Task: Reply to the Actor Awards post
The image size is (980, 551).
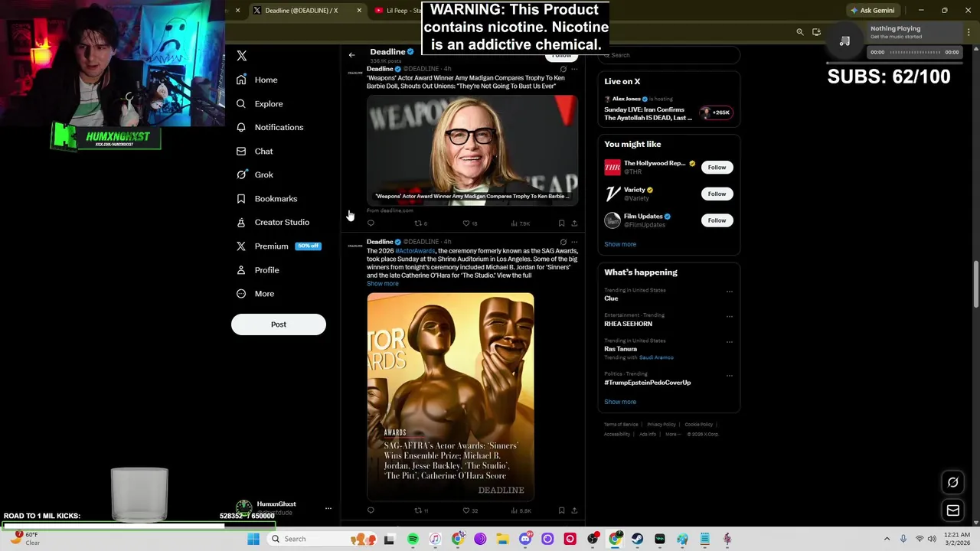Action: pyautogui.click(x=371, y=510)
